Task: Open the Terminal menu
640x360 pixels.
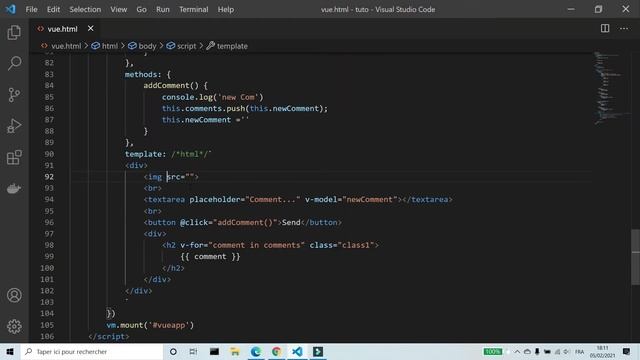Action: [x=193, y=9]
